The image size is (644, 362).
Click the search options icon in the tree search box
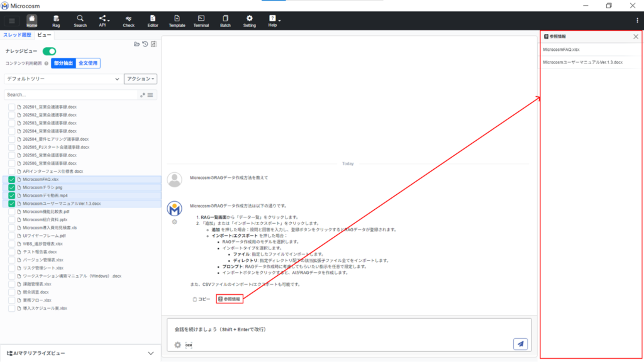(x=143, y=95)
